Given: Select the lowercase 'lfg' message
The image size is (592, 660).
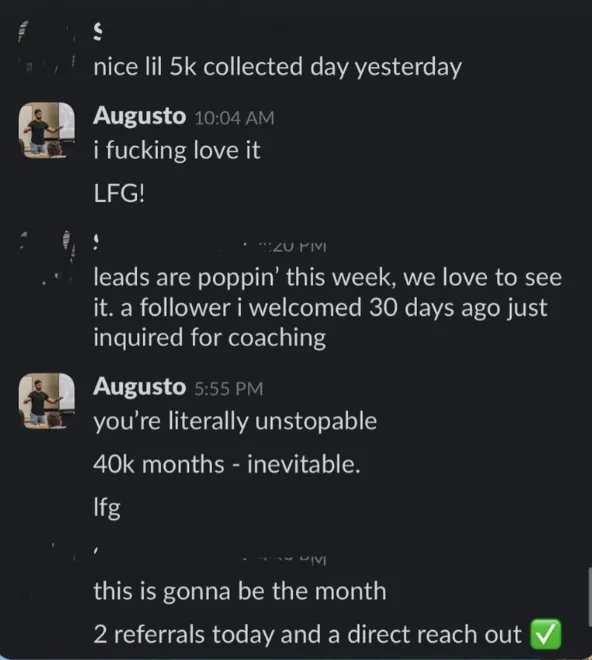Looking at the screenshot, I should (x=107, y=508).
